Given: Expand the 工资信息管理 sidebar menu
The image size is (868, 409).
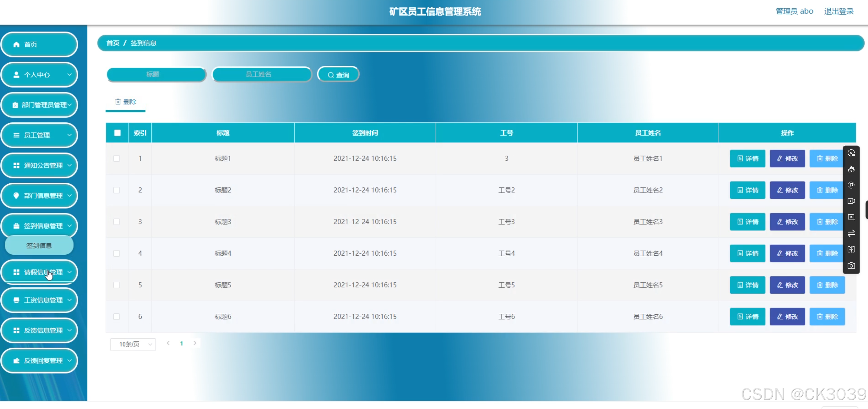Looking at the screenshot, I should [39, 300].
